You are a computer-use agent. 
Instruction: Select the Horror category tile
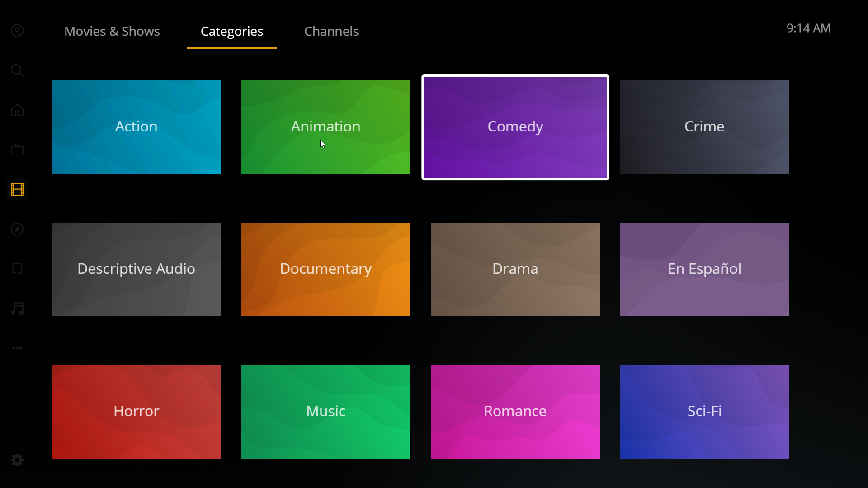pos(136,412)
